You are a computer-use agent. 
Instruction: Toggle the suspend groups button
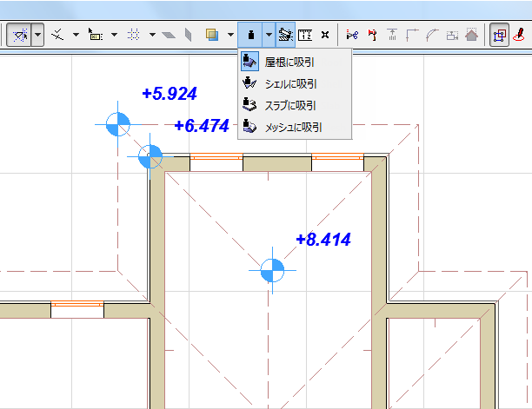[x=499, y=35]
